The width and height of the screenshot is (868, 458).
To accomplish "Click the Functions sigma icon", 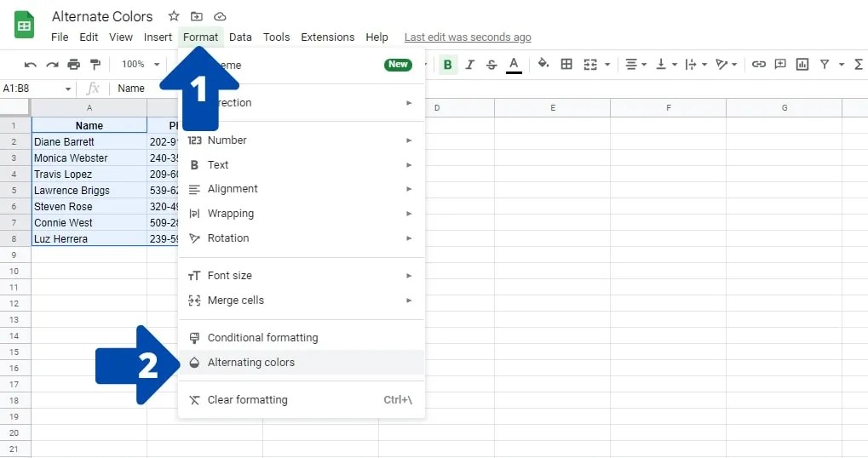I will click(x=859, y=64).
